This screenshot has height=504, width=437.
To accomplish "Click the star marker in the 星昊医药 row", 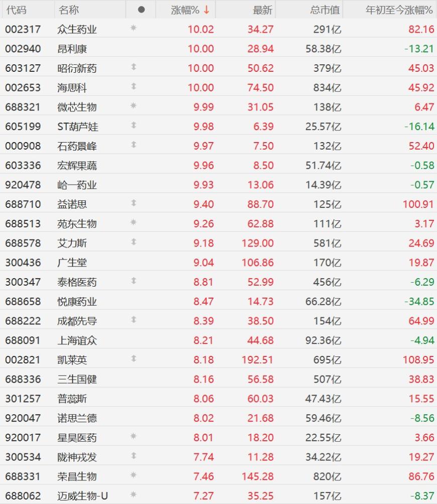I will point(134,436).
